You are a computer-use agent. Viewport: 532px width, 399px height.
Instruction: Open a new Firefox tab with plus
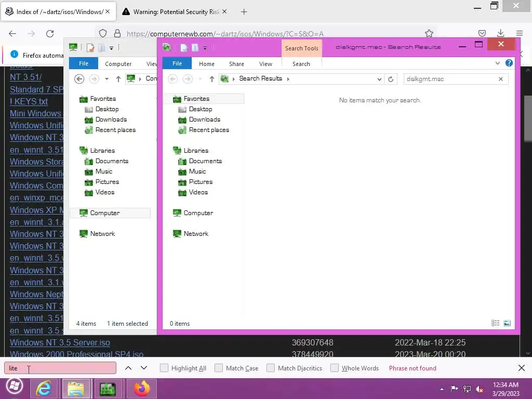pos(244,12)
